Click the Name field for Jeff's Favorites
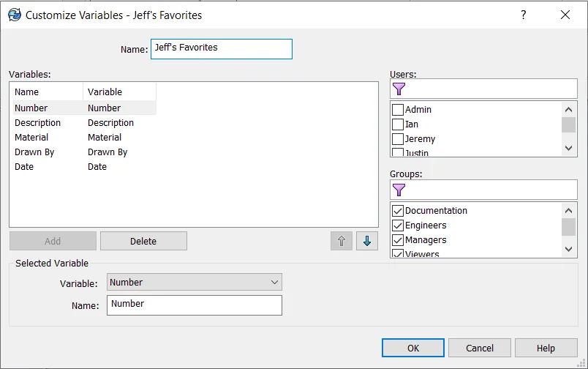The width and height of the screenshot is (588, 369). point(221,49)
